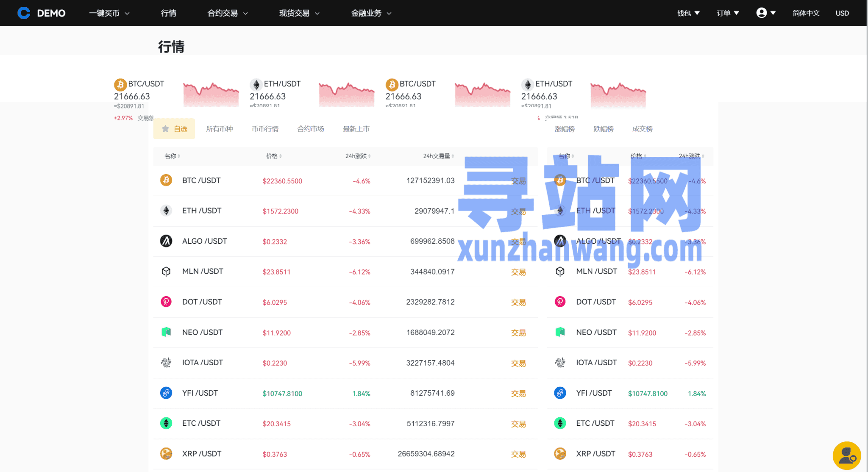Switch to the 最新上市 tab
The image size is (868, 472).
(x=356, y=129)
